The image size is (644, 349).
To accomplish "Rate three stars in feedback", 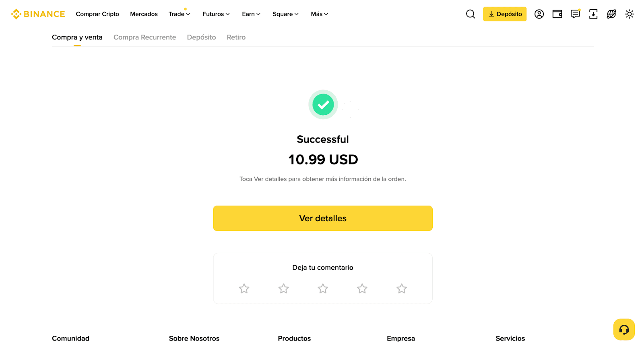I will [x=323, y=289].
